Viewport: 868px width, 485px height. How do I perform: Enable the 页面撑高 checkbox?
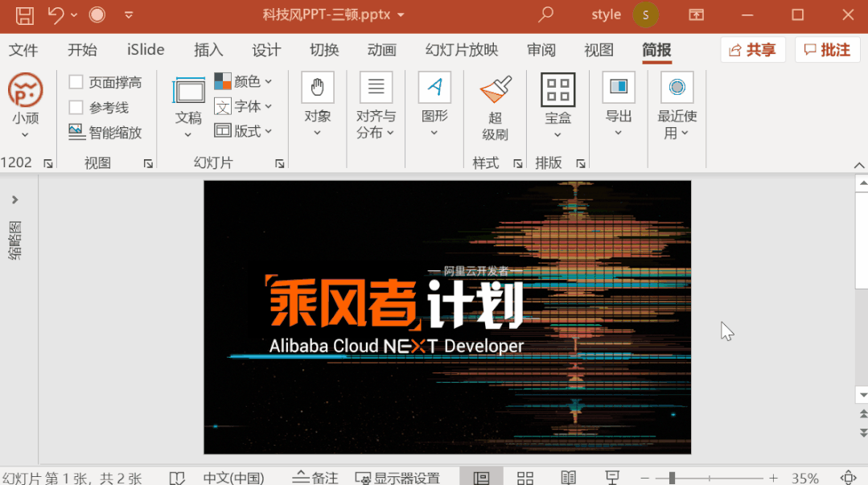click(x=76, y=82)
